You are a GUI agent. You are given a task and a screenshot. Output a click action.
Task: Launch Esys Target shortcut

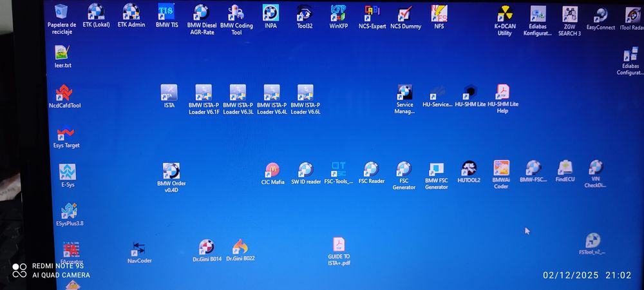click(x=66, y=137)
